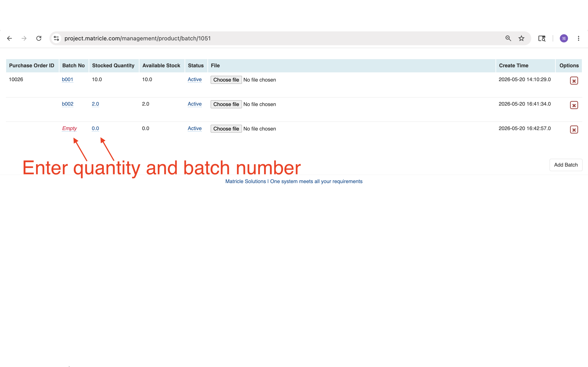Toggle Active status for batch b001

pos(195,79)
